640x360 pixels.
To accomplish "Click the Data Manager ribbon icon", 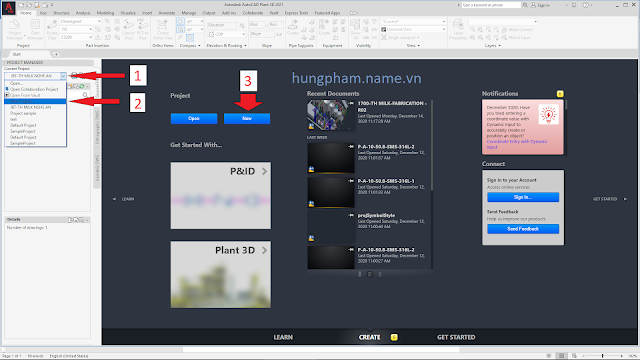I will coord(35,30).
